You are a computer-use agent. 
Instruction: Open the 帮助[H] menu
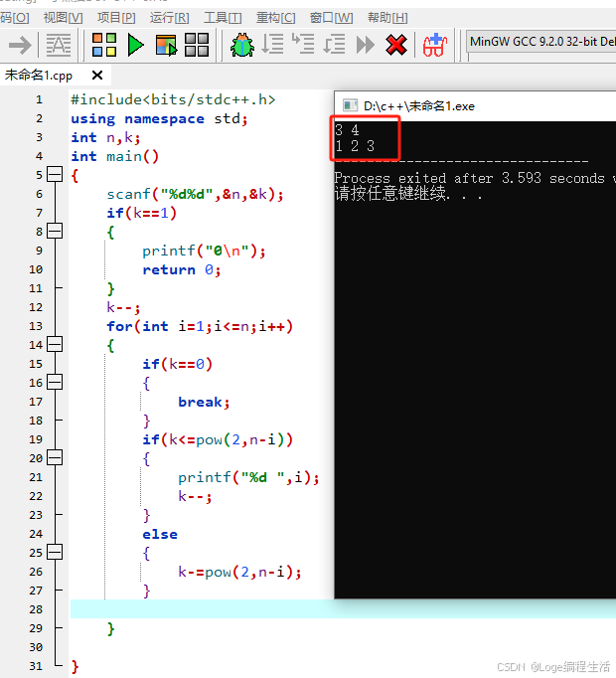point(387,18)
